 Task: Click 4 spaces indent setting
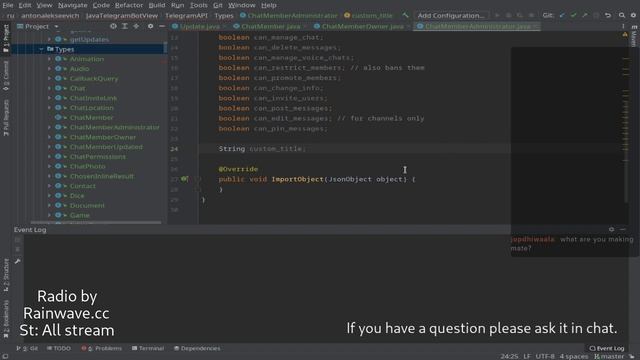click(x=573, y=356)
